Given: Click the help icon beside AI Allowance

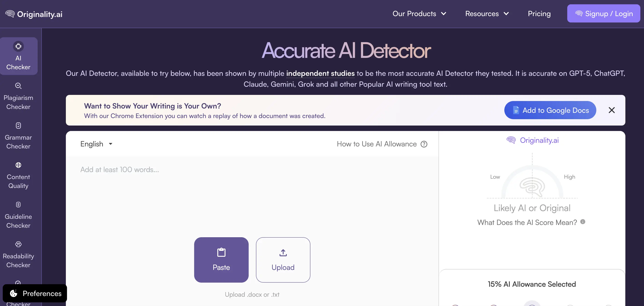Looking at the screenshot, I should coord(424,144).
